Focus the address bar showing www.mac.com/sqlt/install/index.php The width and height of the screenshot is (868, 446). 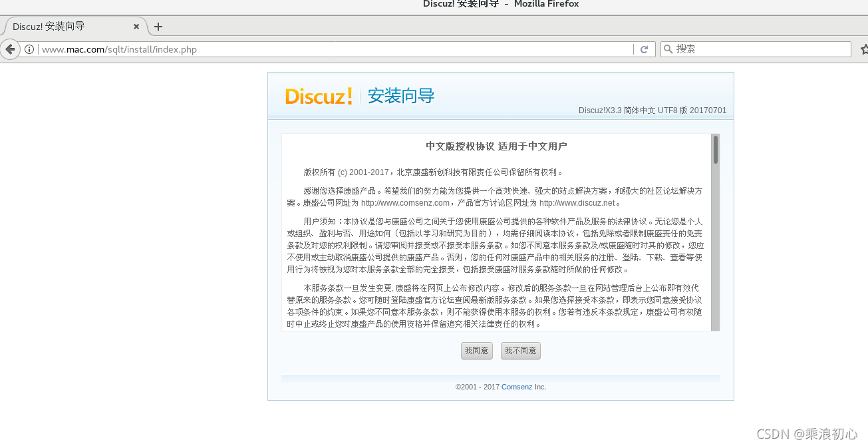[336, 49]
